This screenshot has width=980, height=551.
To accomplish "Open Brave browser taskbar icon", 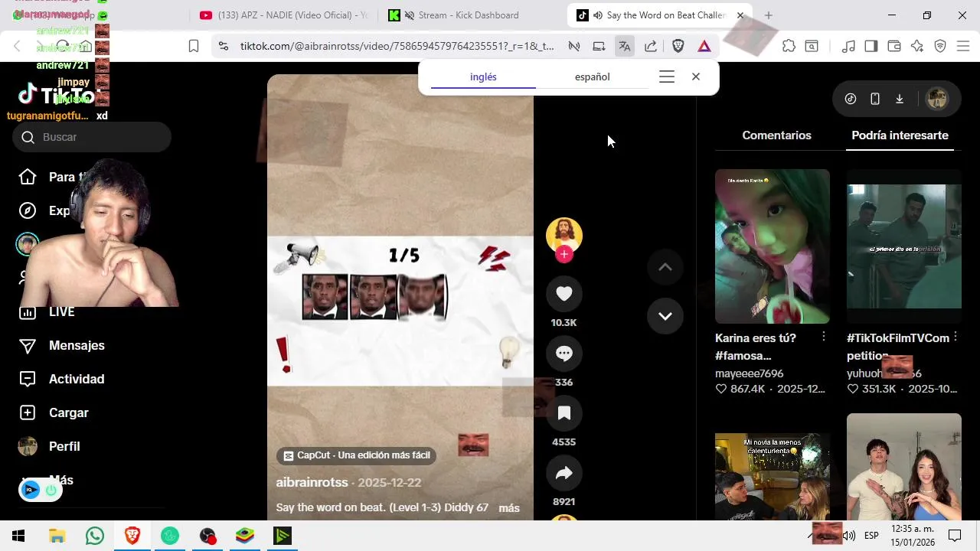I will tap(132, 536).
